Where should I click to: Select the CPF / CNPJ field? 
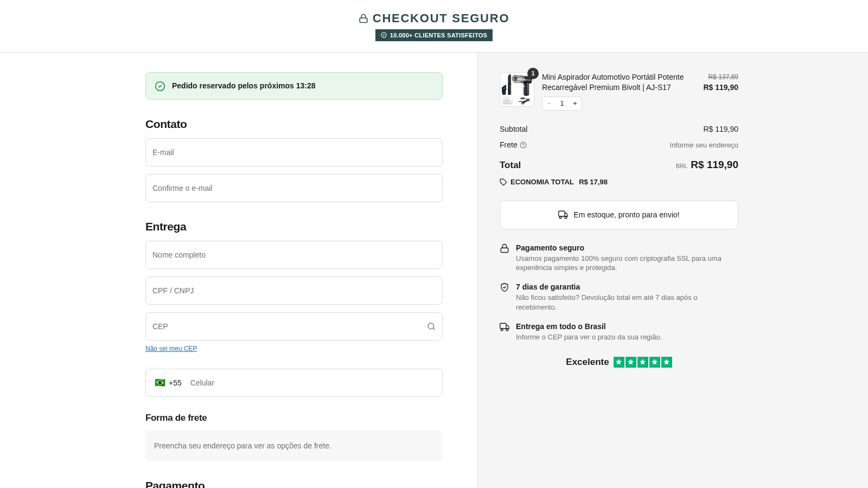[x=294, y=291]
